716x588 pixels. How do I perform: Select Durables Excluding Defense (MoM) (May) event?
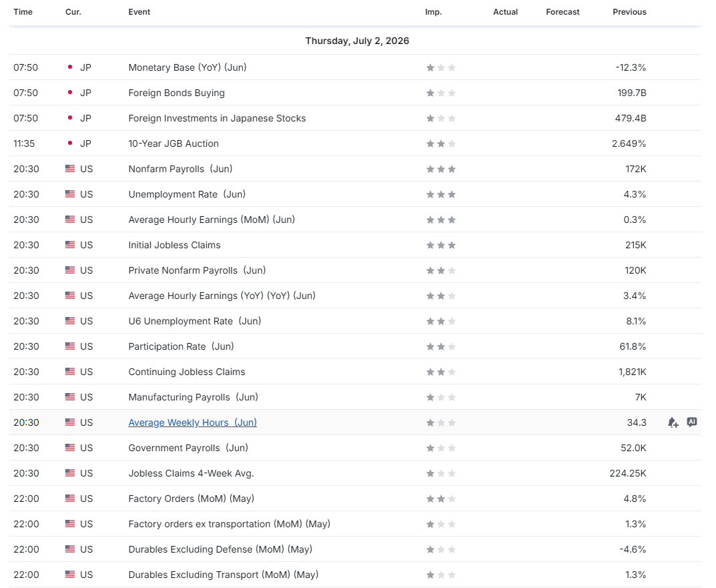220,549
